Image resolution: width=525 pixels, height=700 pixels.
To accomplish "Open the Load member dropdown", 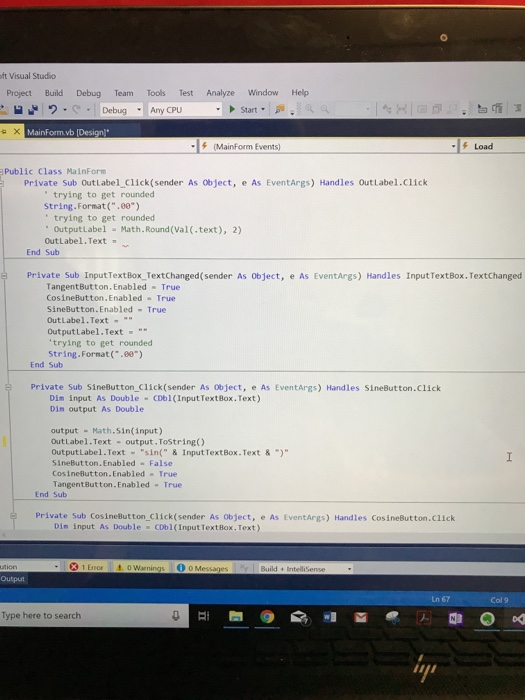I will pyautogui.click(x=493, y=146).
